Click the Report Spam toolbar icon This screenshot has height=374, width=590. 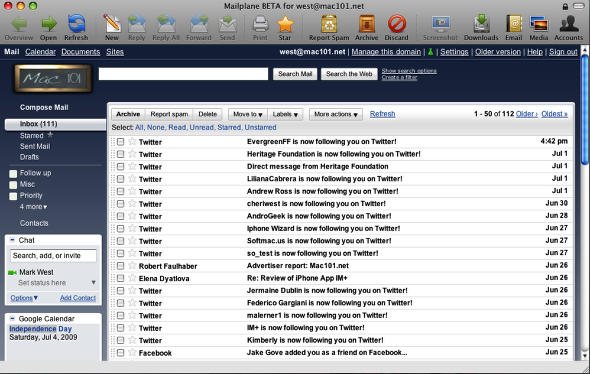tap(329, 24)
